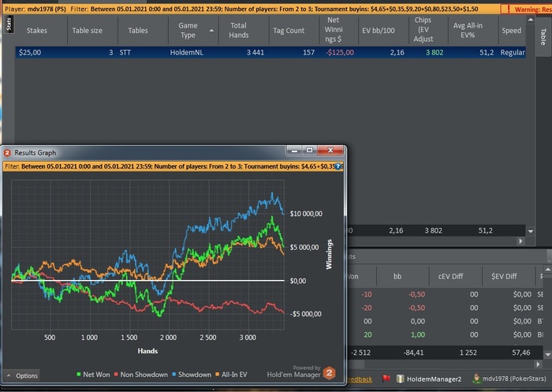Open the Stats side tab

[9, 24]
